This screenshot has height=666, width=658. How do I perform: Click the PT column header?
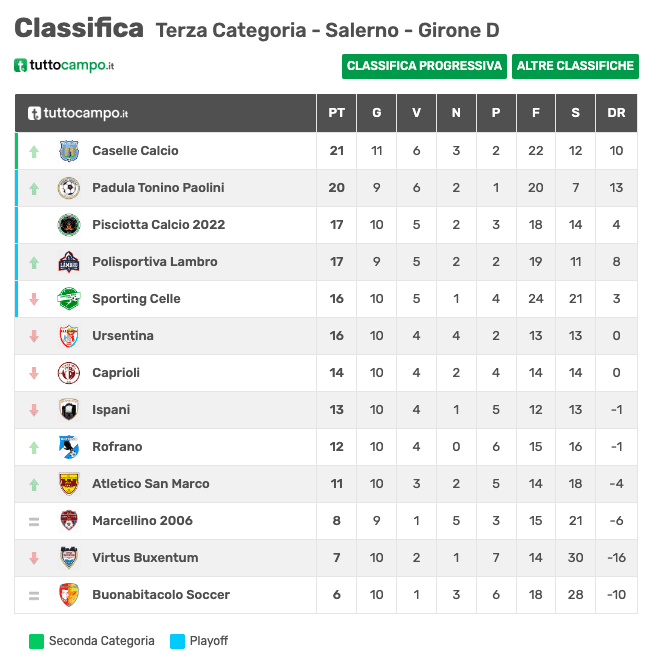(336, 113)
